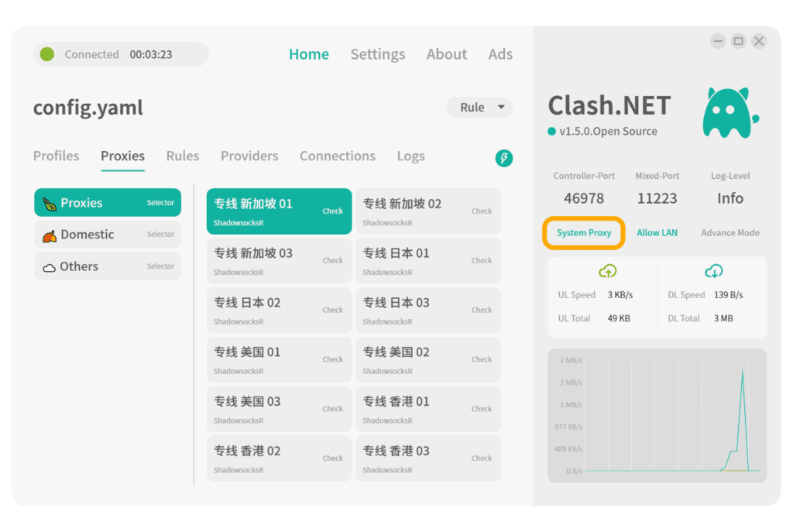Screen dimensions: 793x532
Task: Enable System Proxy
Action: coord(583,232)
